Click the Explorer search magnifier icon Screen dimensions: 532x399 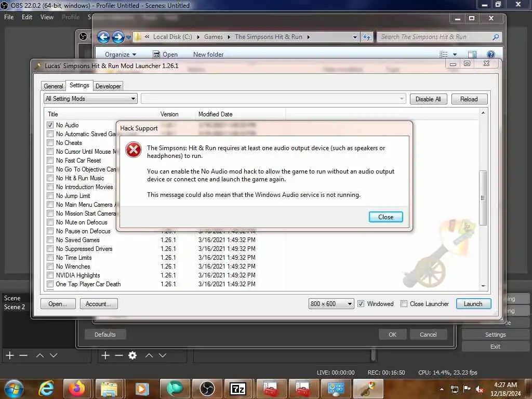click(496, 37)
